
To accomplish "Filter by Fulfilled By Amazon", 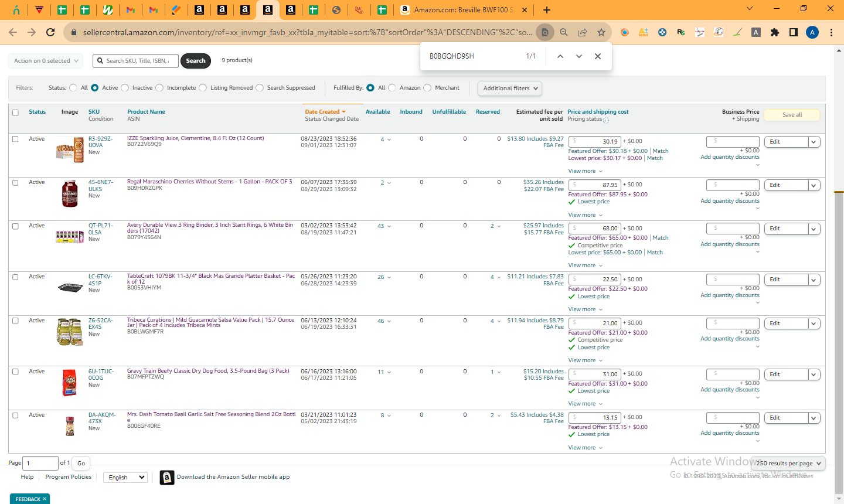I will [392, 88].
